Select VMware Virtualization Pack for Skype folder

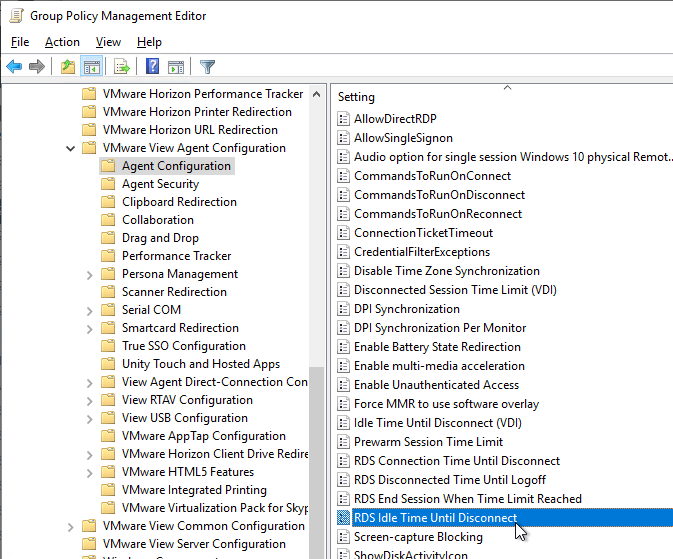(215, 508)
